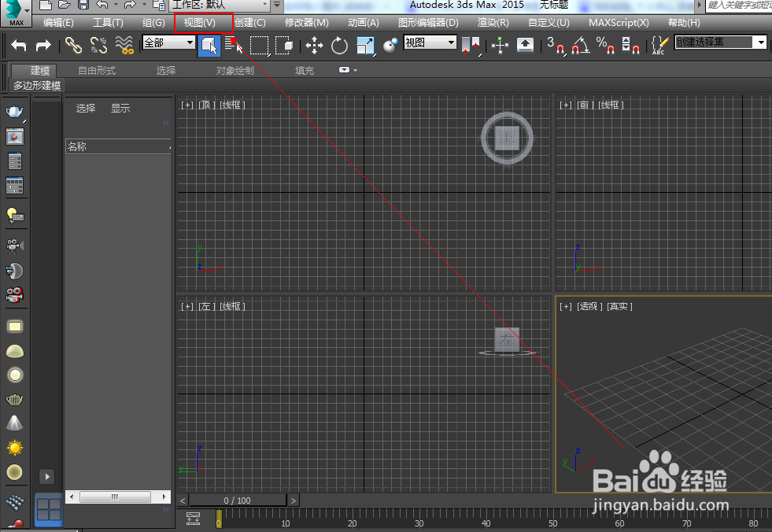This screenshot has width=772, height=532.
Task: Click the Select and Place sphere icon
Action: click(x=390, y=46)
